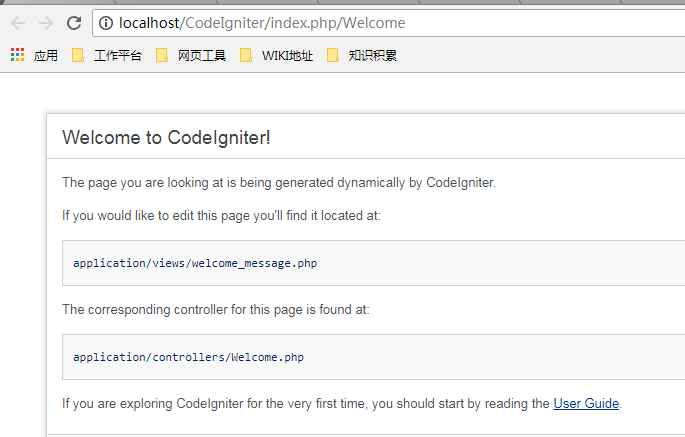Open the WIKI地址 bookmark folder
This screenshot has width=685, height=437.
277,55
